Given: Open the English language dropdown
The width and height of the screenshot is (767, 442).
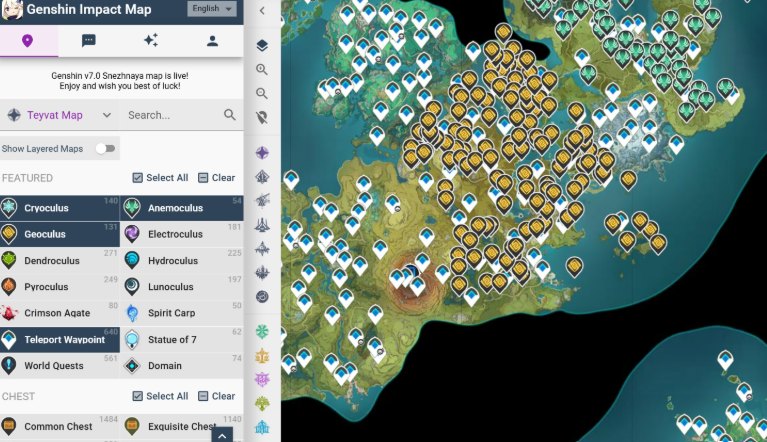Looking at the screenshot, I should point(212,9).
